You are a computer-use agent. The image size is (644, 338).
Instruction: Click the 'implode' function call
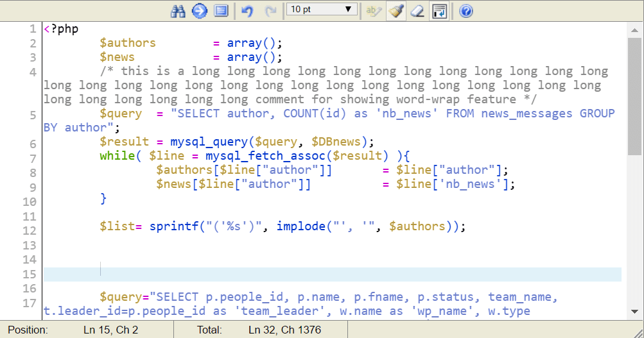click(300, 226)
